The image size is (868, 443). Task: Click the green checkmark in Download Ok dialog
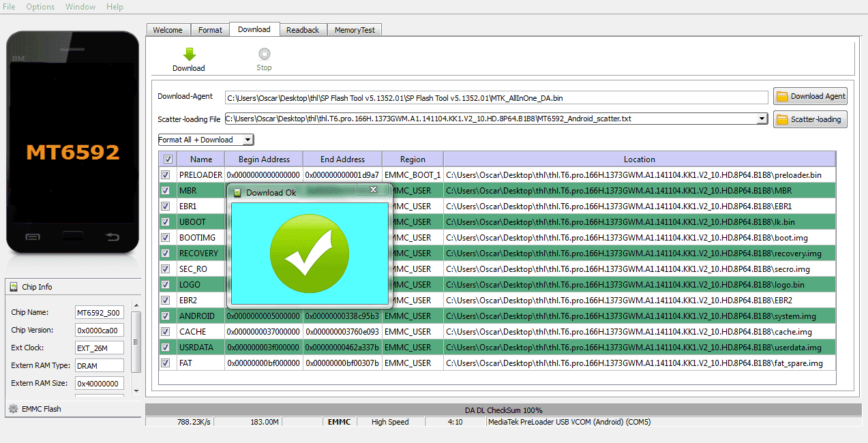coord(310,254)
